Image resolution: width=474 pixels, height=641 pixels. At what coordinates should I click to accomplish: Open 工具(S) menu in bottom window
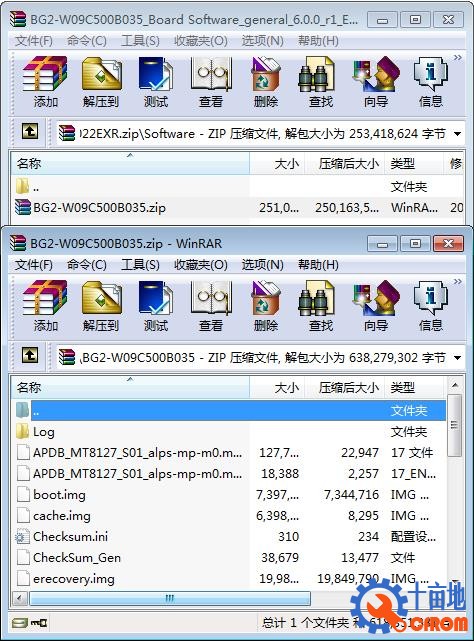click(140, 265)
